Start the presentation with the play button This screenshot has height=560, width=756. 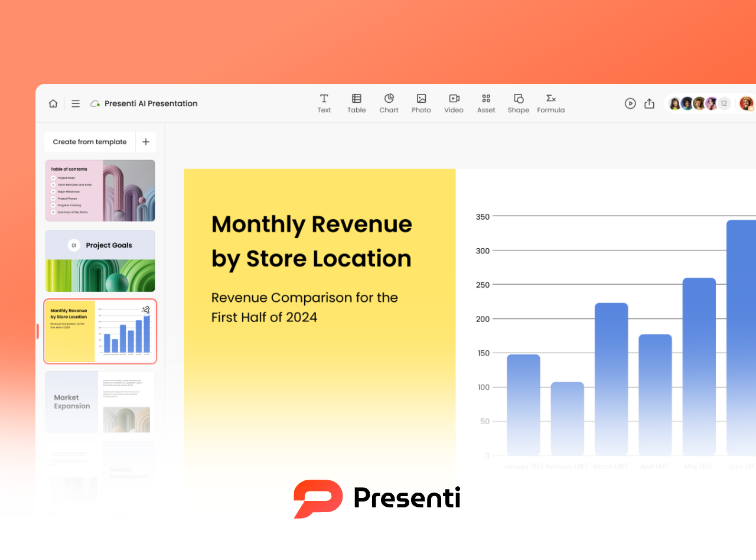coord(630,103)
